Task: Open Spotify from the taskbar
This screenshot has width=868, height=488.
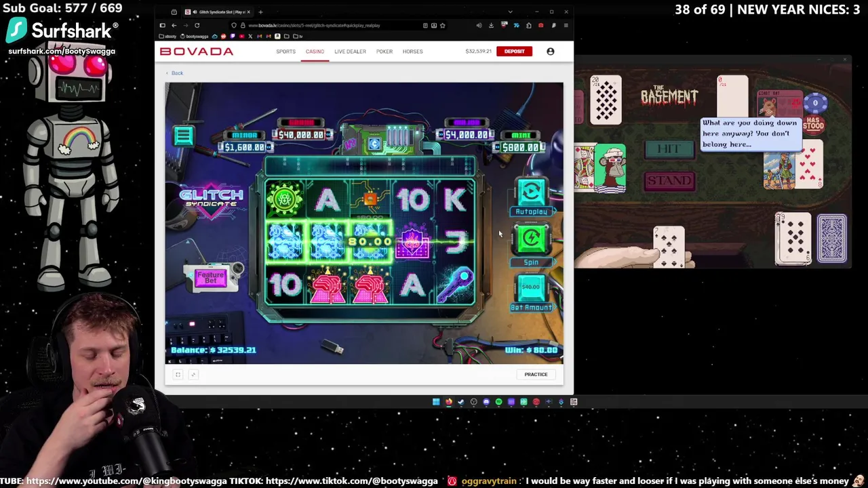Action: click(498, 402)
